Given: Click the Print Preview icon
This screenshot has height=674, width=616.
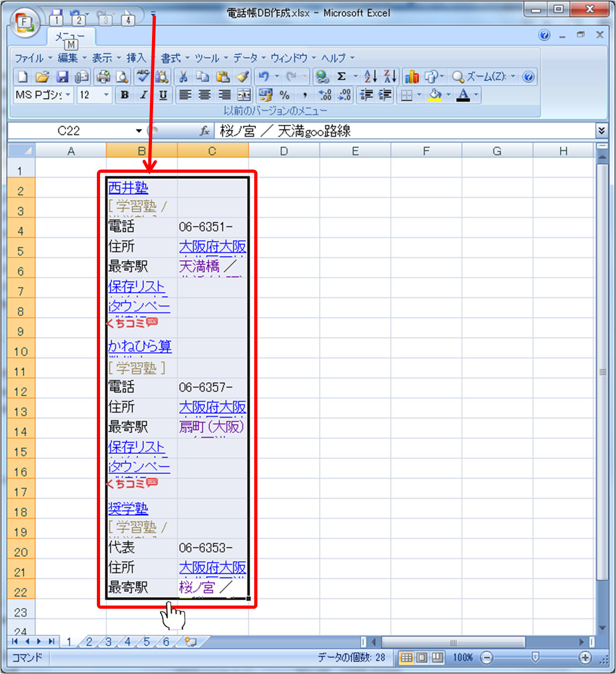Looking at the screenshot, I should pyautogui.click(x=123, y=77).
